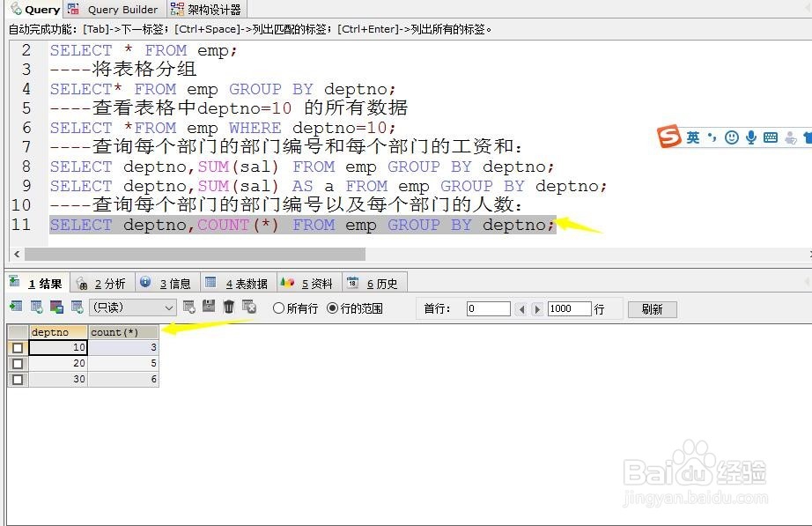Image resolution: width=812 pixels, height=526 pixels.
Task: Click the 刷新 refresh button
Action: pyautogui.click(x=652, y=308)
